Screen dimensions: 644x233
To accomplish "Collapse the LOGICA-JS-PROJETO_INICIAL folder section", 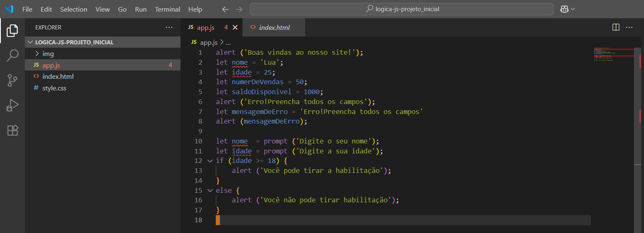I will 102,42.
